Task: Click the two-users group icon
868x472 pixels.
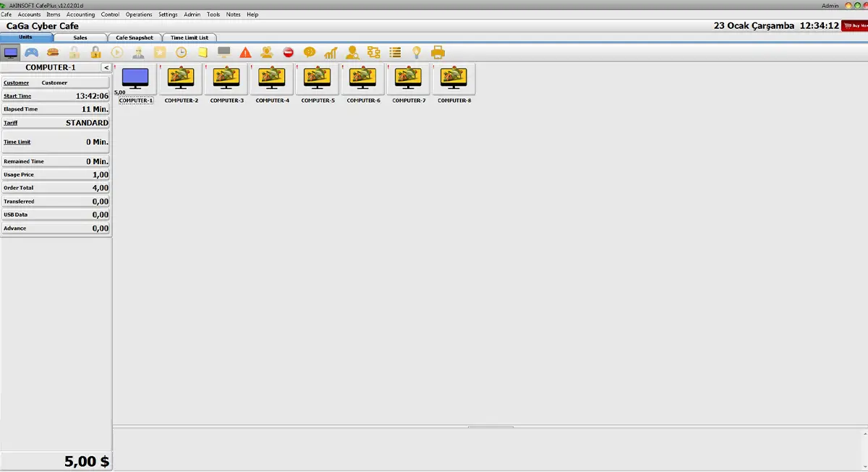Action: 267,52
